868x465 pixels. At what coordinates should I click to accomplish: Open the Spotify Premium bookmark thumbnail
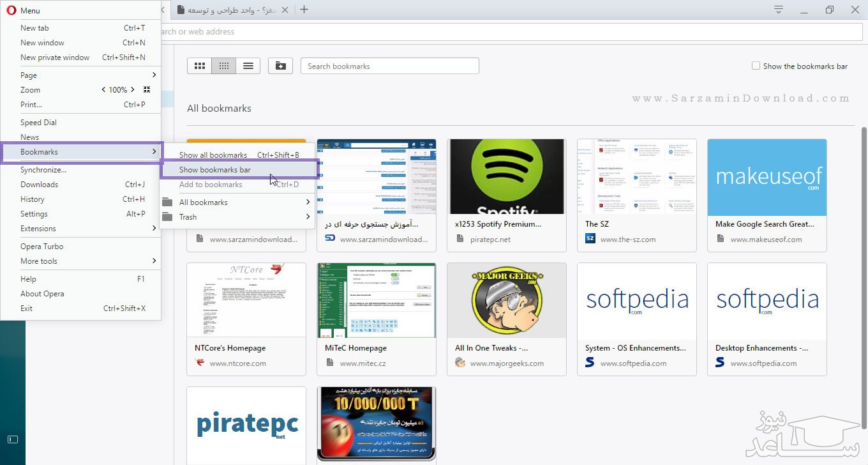(x=505, y=176)
